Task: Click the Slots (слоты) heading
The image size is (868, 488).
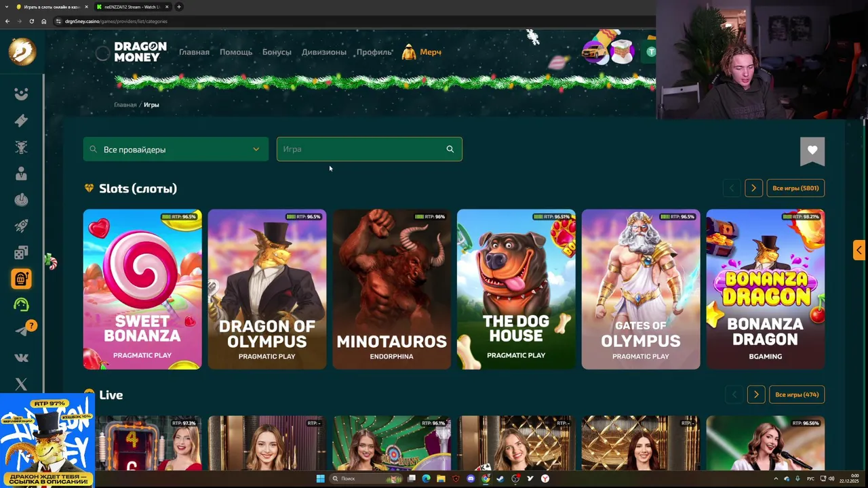Action: (138, 188)
